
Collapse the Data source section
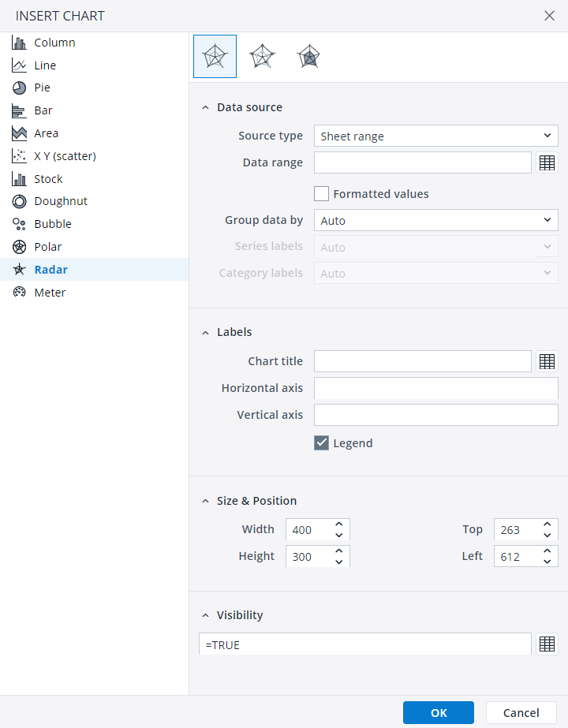coord(206,107)
